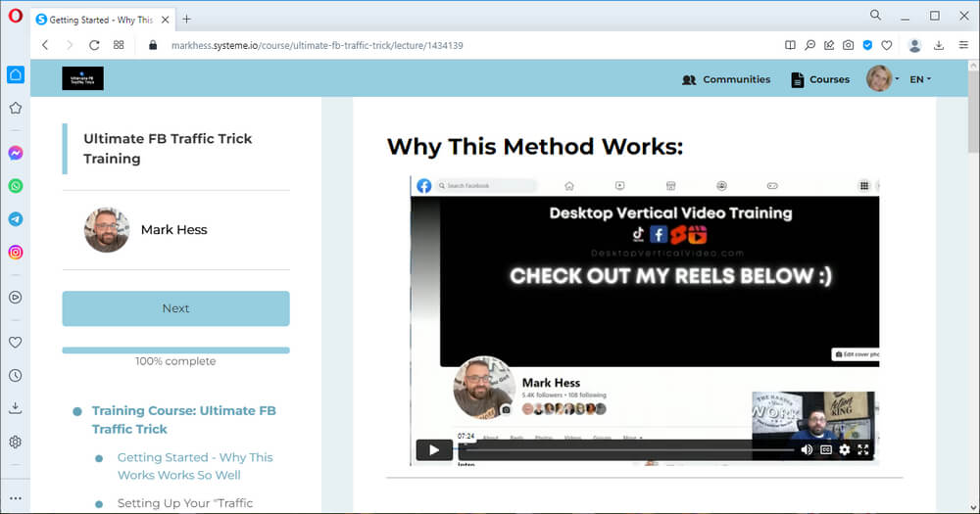Open EN language dropdown
The height and width of the screenshot is (514, 980).
[920, 79]
